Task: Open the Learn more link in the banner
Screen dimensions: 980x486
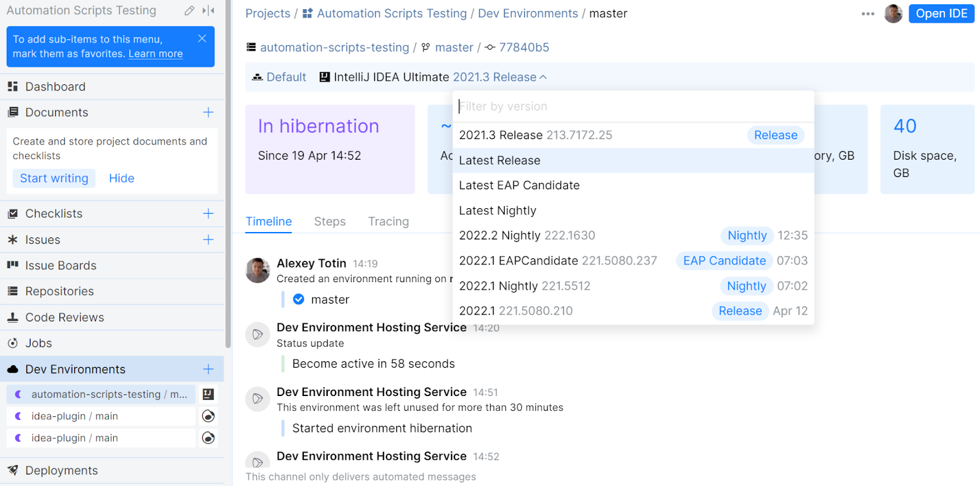Action: click(156, 54)
